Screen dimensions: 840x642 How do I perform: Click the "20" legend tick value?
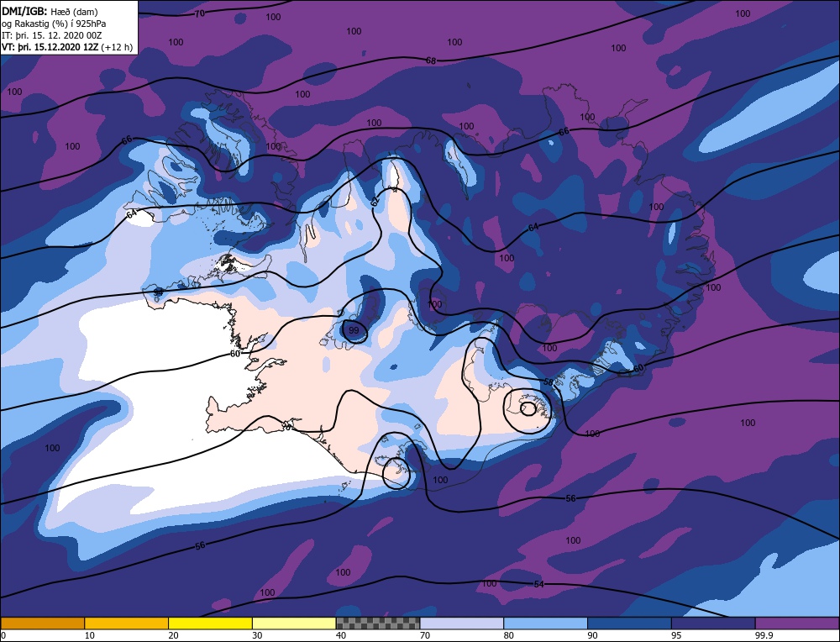[x=174, y=635]
